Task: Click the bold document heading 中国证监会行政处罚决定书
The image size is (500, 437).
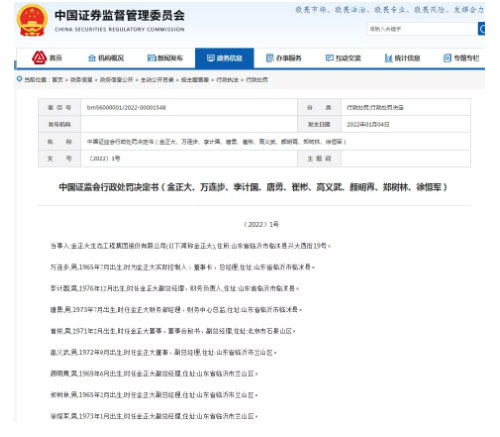Action: [253, 187]
